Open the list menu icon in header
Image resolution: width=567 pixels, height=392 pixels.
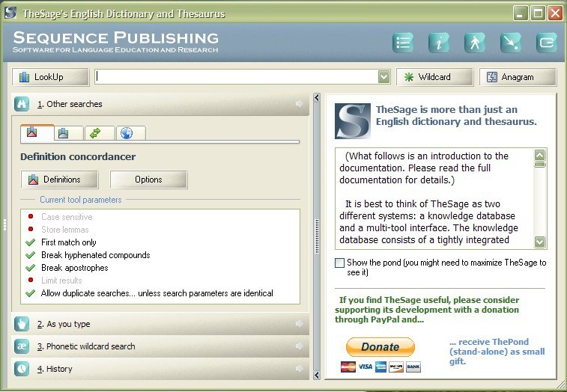403,43
